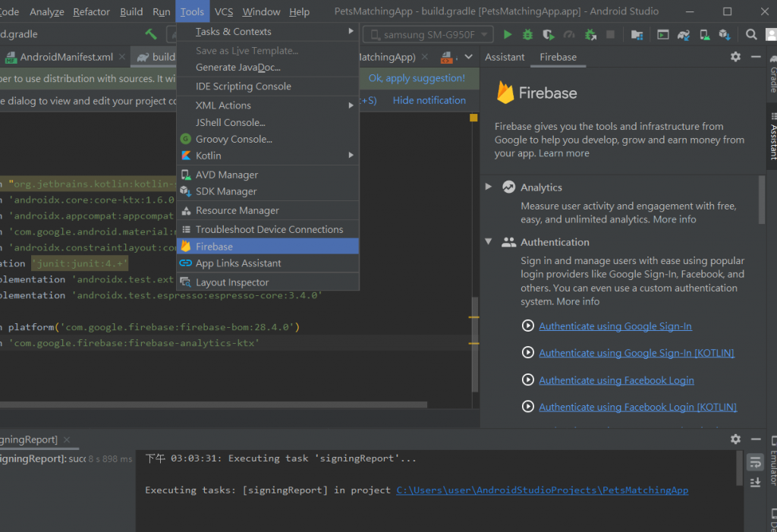Click the editor horizontal scrollbar
This screenshot has width=777, height=532.
(x=213, y=405)
